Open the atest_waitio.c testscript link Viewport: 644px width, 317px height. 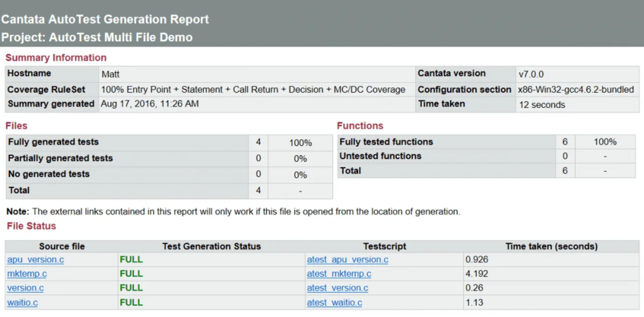click(x=335, y=302)
